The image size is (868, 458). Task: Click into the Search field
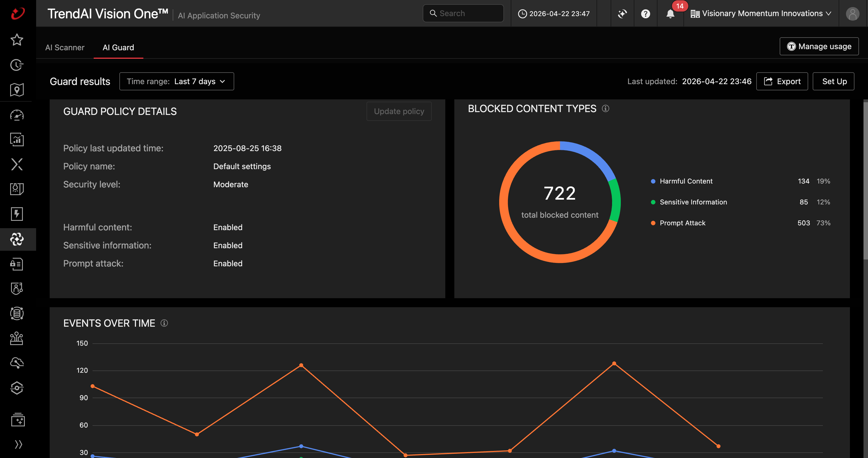coord(463,14)
